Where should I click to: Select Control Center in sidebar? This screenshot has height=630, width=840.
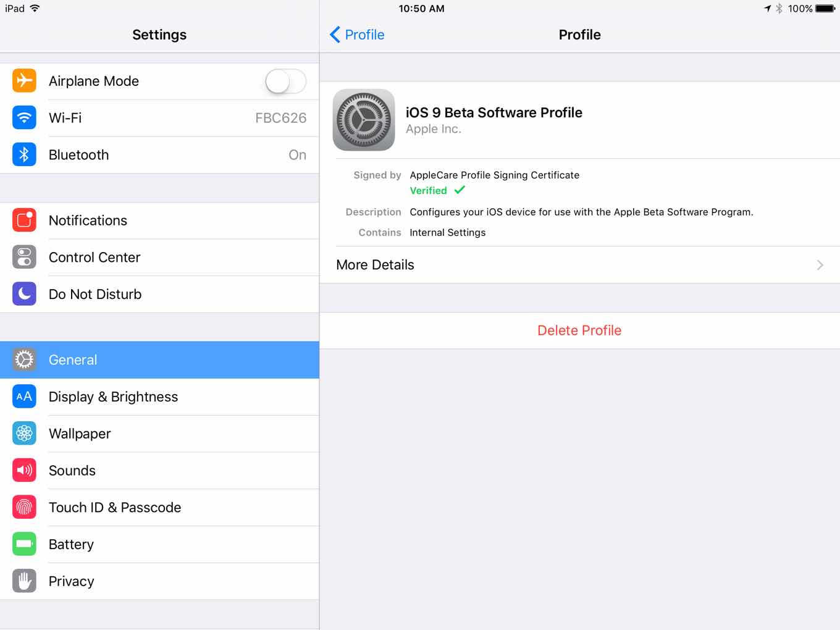(159, 258)
